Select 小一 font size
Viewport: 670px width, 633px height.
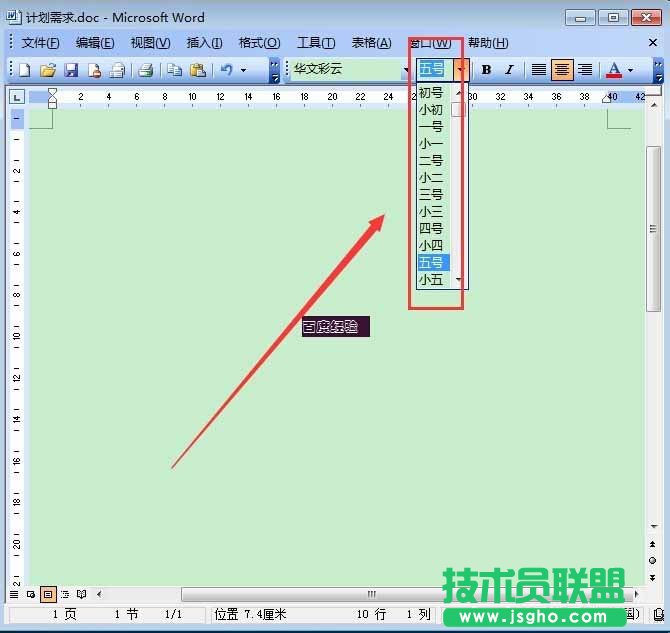433,144
